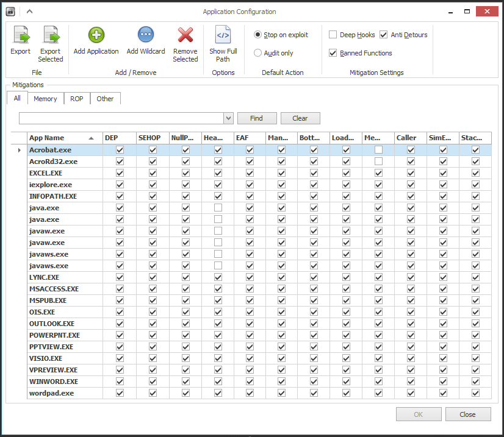The width and height of the screenshot is (504, 437).
Task: Select the wordpad.exe row name
Action: coord(51,393)
